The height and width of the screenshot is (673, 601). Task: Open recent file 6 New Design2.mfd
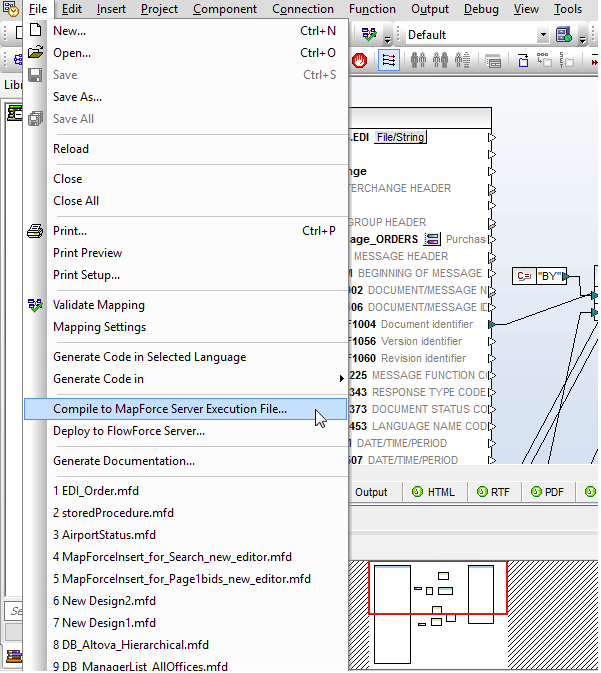185,600
